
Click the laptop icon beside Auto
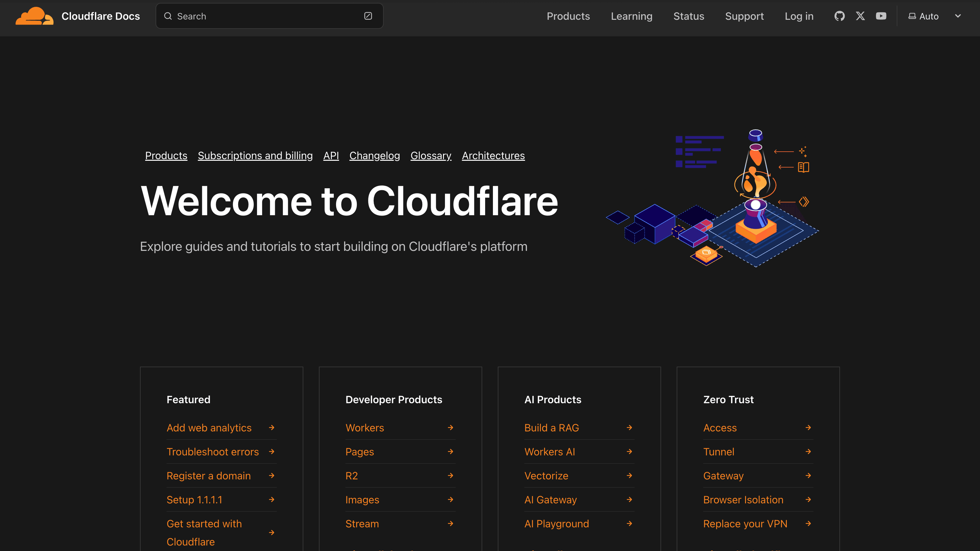(912, 16)
